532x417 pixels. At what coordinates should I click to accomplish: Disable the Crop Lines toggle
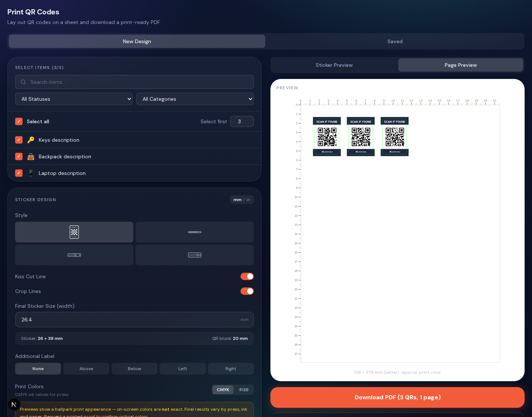pyautogui.click(x=247, y=291)
